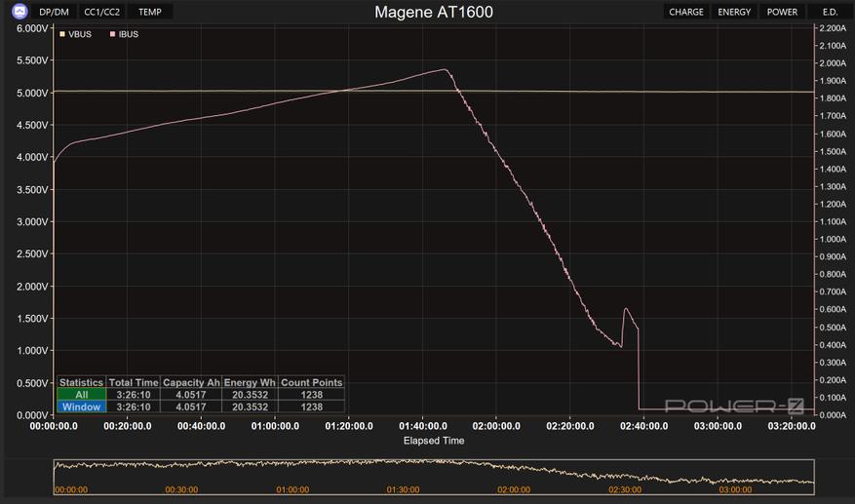Click the 01:40:00.0 time axis tick label
Viewport: 855px width, 504px height.
point(422,426)
